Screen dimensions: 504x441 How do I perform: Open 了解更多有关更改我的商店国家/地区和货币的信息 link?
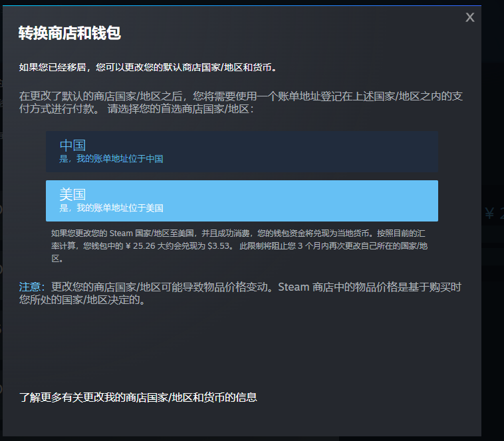point(138,397)
